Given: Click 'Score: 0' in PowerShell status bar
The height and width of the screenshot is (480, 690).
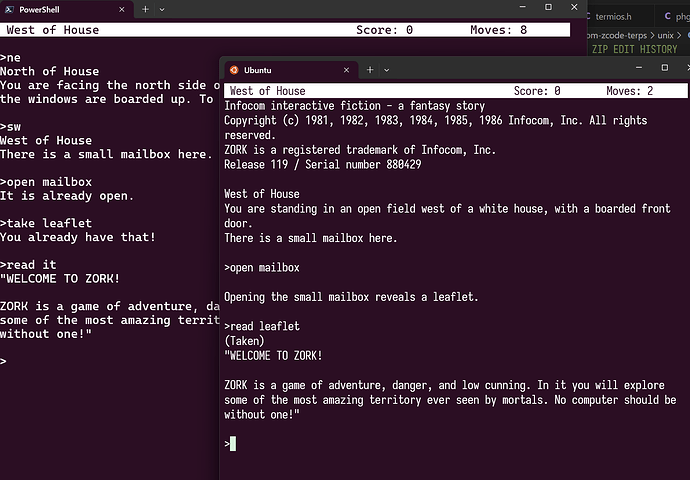Looking at the screenshot, I should (x=384, y=30).
